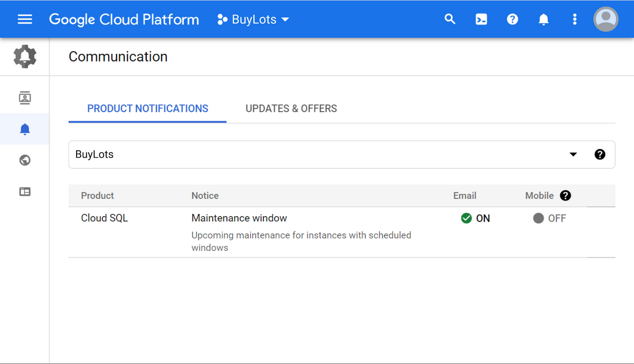Image resolution: width=634 pixels, height=364 pixels.
Task: Click the Cloud SQL product cell
Action: pos(105,218)
